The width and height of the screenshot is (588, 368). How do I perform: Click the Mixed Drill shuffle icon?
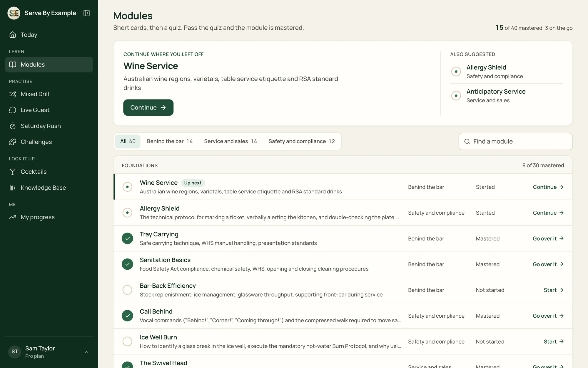(x=13, y=94)
